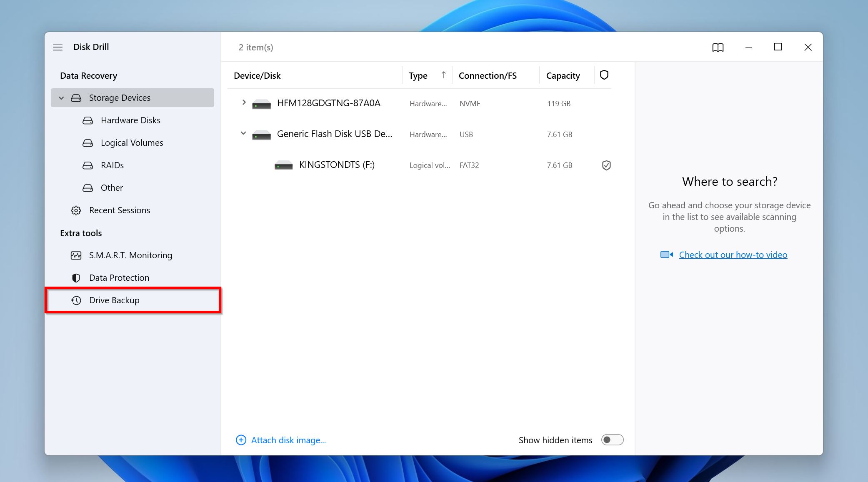
Task: Click the shield protection column header icon
Action: [x=604, y=75]
